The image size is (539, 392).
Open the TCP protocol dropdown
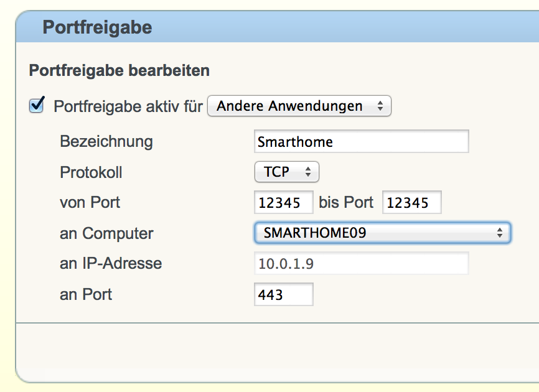pos(287,172)
